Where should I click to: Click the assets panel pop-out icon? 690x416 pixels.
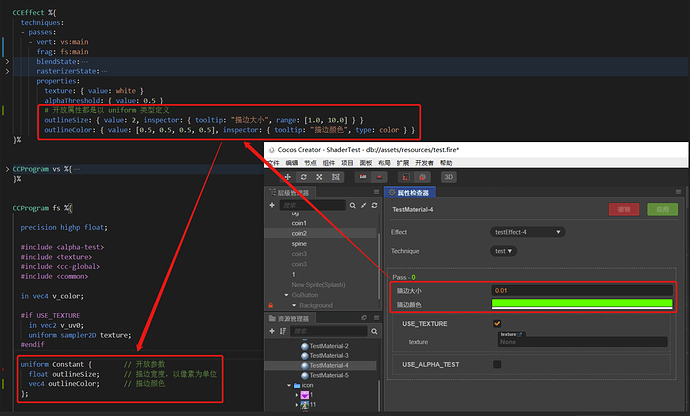364,317
